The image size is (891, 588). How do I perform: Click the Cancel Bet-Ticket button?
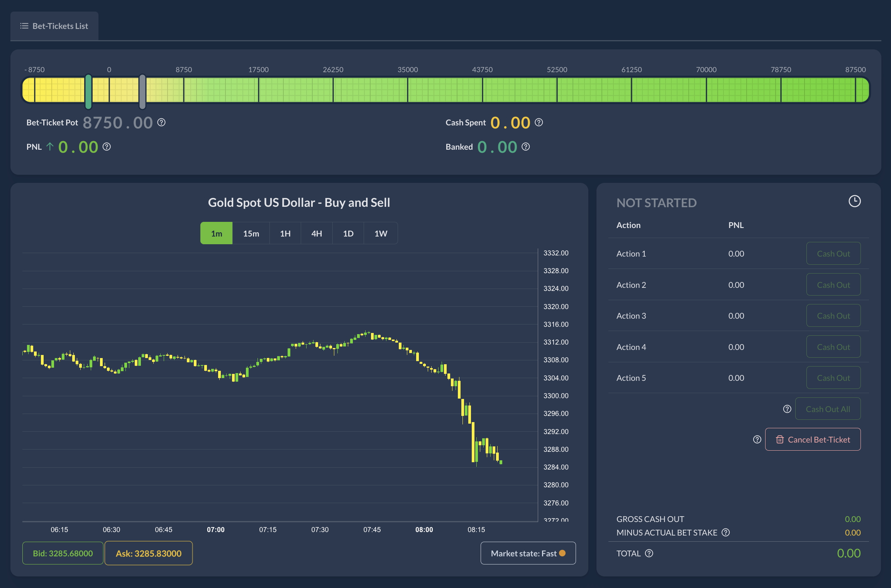click(x=813, y=439)
